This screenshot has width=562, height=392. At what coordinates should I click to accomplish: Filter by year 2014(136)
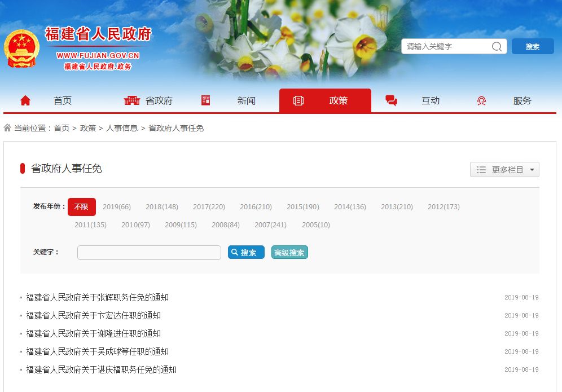(350, 207)
